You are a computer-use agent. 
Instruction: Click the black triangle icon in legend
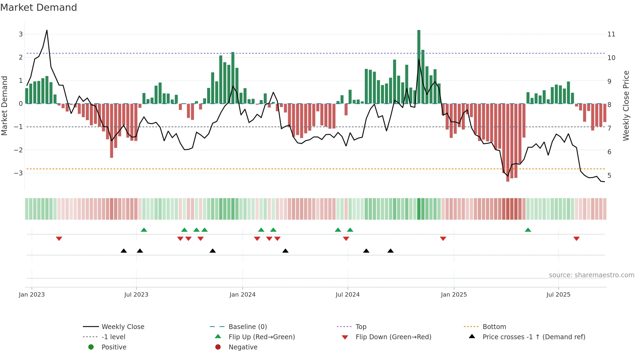click(472, 336)
